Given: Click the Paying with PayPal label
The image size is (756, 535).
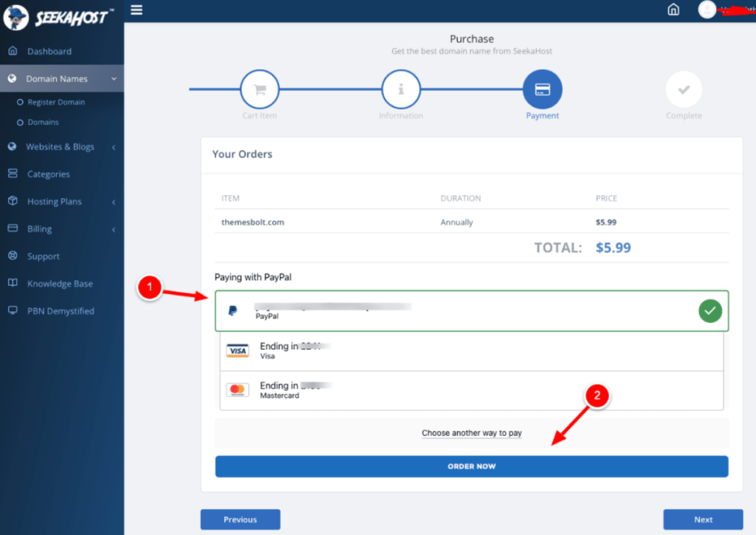Looking at the screenshot, I should [x=252, y=277].
